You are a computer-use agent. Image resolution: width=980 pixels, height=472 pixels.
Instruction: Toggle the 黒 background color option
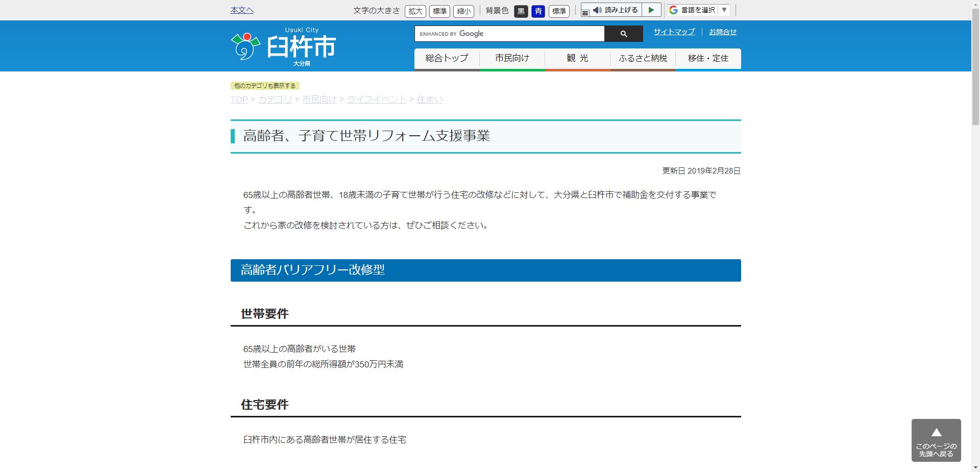pos(521,11)
